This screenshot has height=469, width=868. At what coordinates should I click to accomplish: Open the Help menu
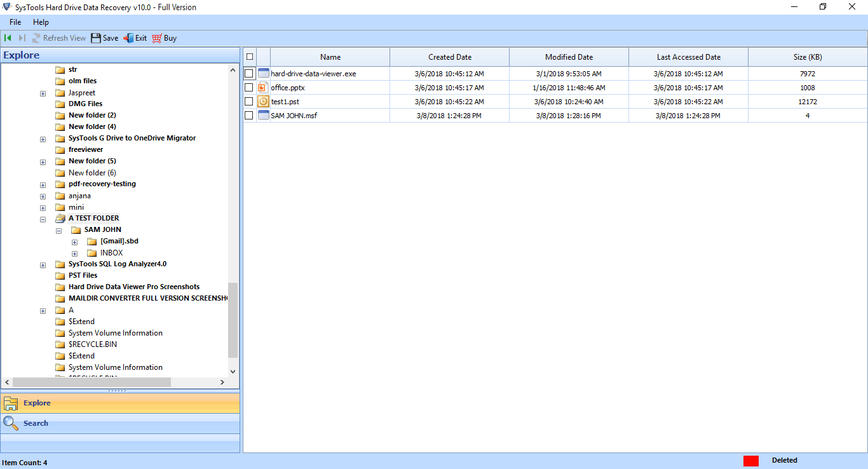(41, 22)
